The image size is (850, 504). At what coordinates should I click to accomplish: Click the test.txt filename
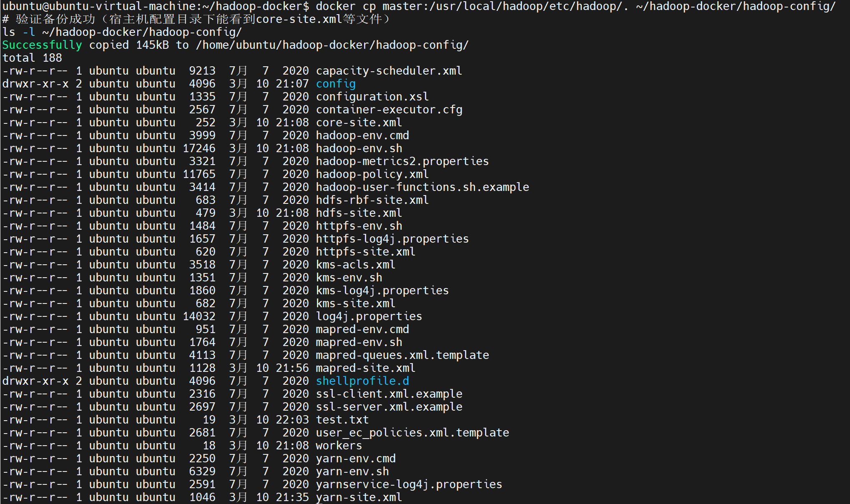[342, 420]
